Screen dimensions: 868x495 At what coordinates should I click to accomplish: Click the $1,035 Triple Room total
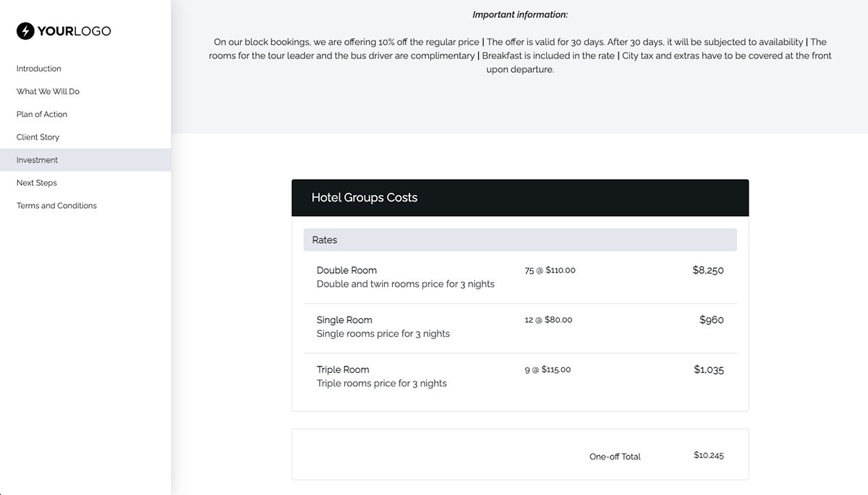[x=708, y=369]
